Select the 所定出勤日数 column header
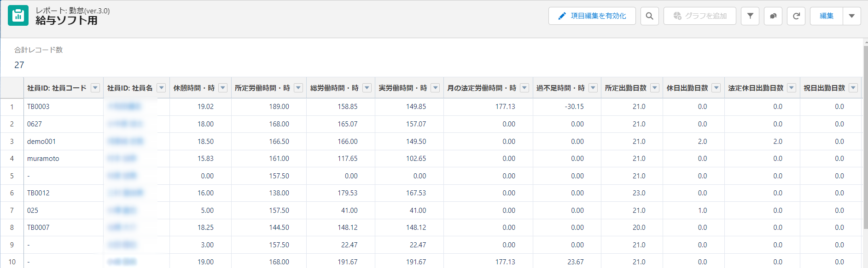 click(x=625, y=88)
